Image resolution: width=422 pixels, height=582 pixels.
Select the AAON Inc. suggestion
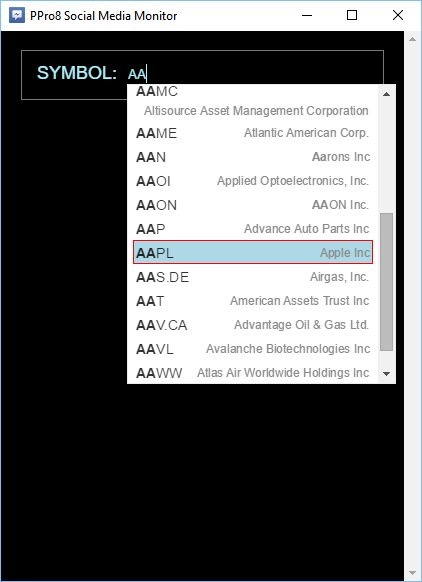point(253,205)
